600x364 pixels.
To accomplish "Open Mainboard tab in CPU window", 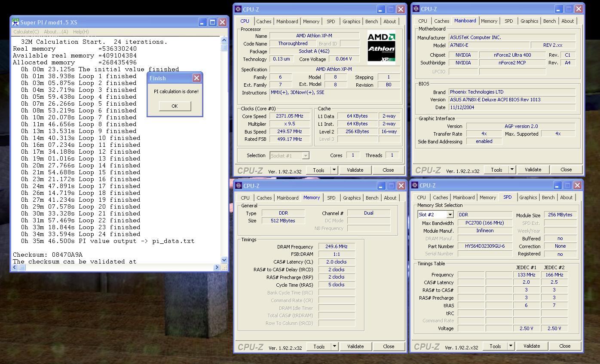I will pos(287,21).
